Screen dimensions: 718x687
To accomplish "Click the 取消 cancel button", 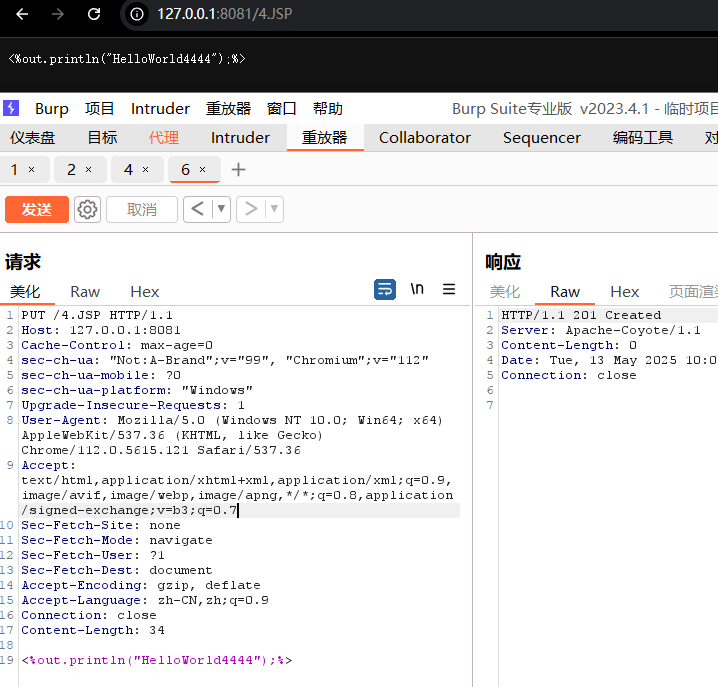I will [142, 209].
